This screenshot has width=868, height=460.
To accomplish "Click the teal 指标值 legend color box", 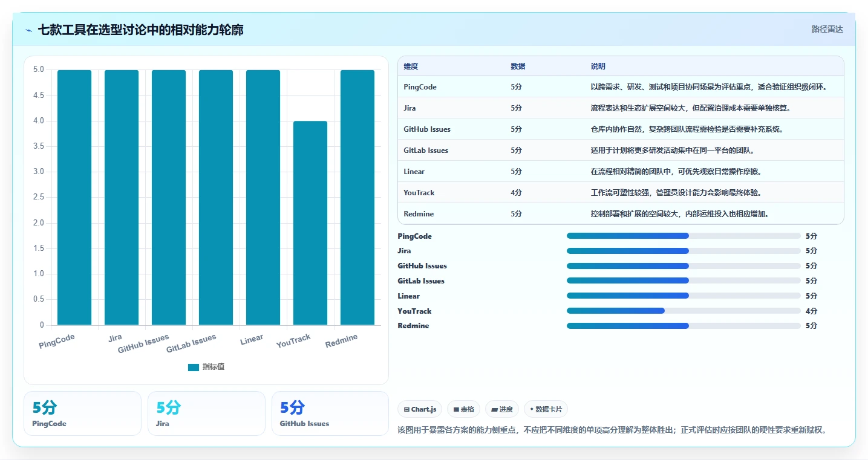I will point(194,367).
